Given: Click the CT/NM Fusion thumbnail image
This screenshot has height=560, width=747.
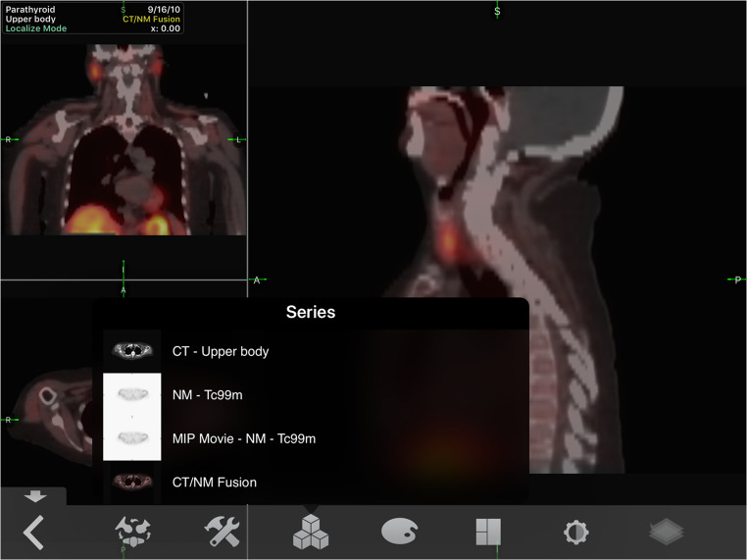Looking at the screenshot, I should point(131,483).
